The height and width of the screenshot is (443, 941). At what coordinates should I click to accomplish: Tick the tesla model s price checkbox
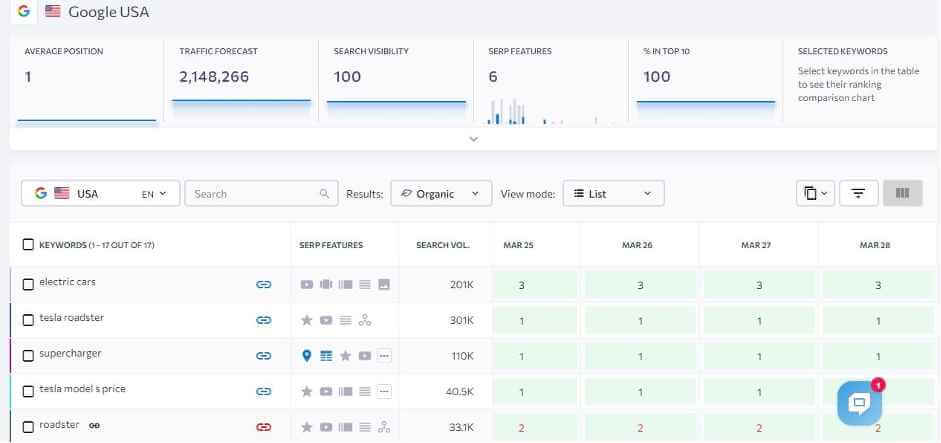coord(28,391)
